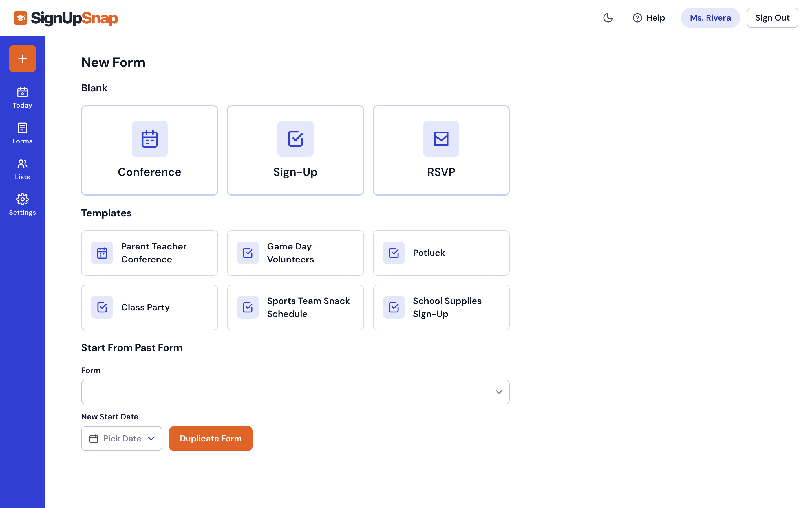Go to Forms via its sidebar label
The height and width of the screenshot is (508, 812).
pyautogui.click(x=23, y=141)
